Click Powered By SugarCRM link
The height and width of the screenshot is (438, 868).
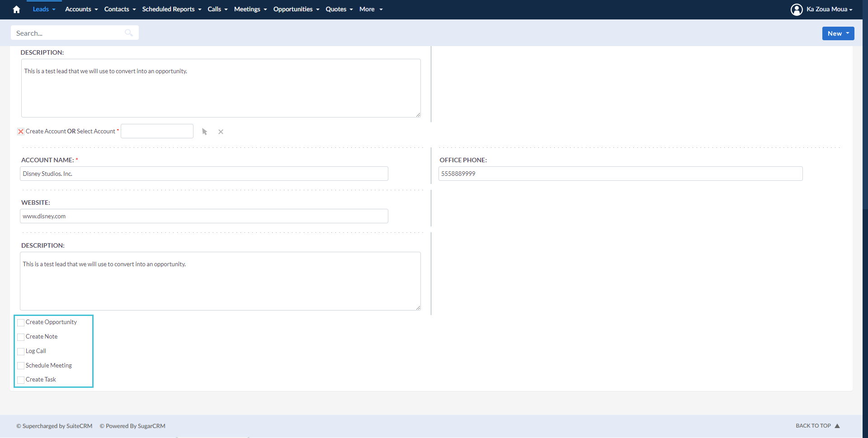pyautogui.click(x=132, y=426)
